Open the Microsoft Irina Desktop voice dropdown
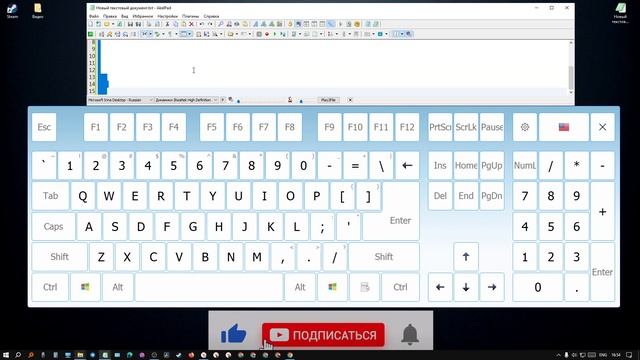The height and width of the screenshot is (360, 640). click(x=120, y=100)
